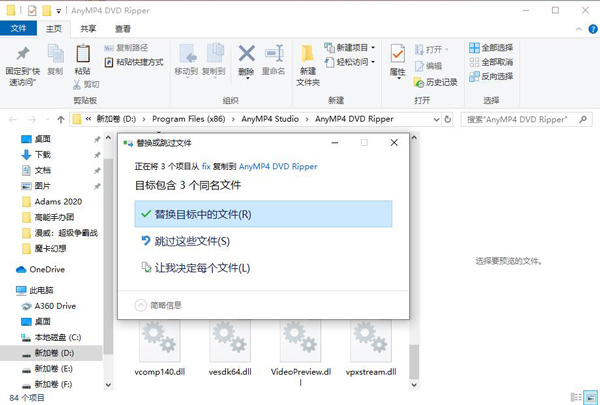The height and width of the screenshot is (405, 600).
Task: Click Copy Path (复制路径)
Action: tap(126, 48)
